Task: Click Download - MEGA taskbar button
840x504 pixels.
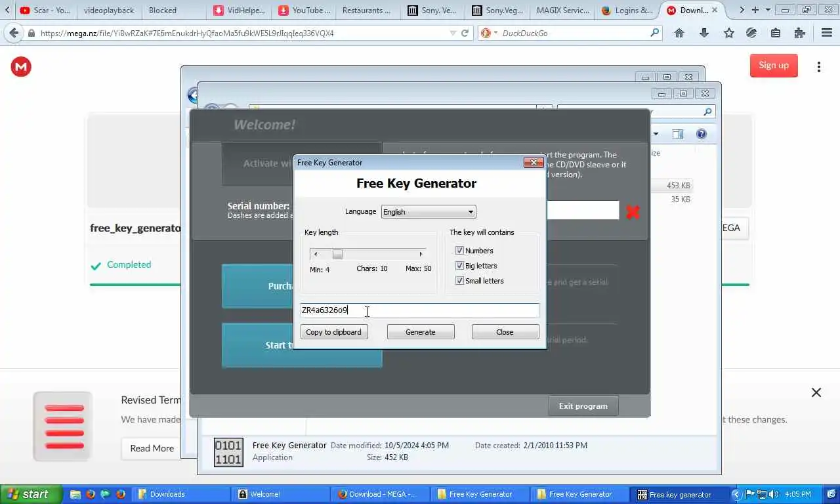Action: coord(381,494)
